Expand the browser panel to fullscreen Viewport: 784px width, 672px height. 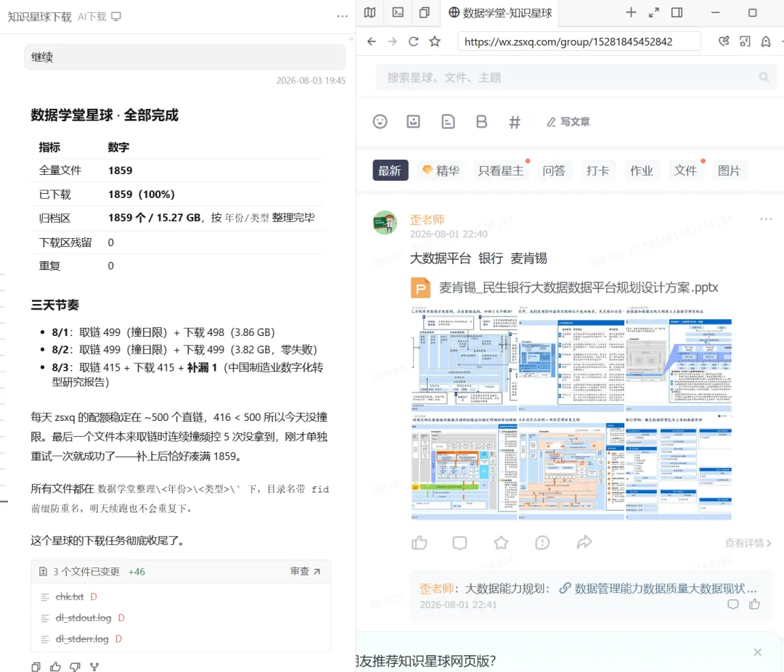(x=654, y=12)
